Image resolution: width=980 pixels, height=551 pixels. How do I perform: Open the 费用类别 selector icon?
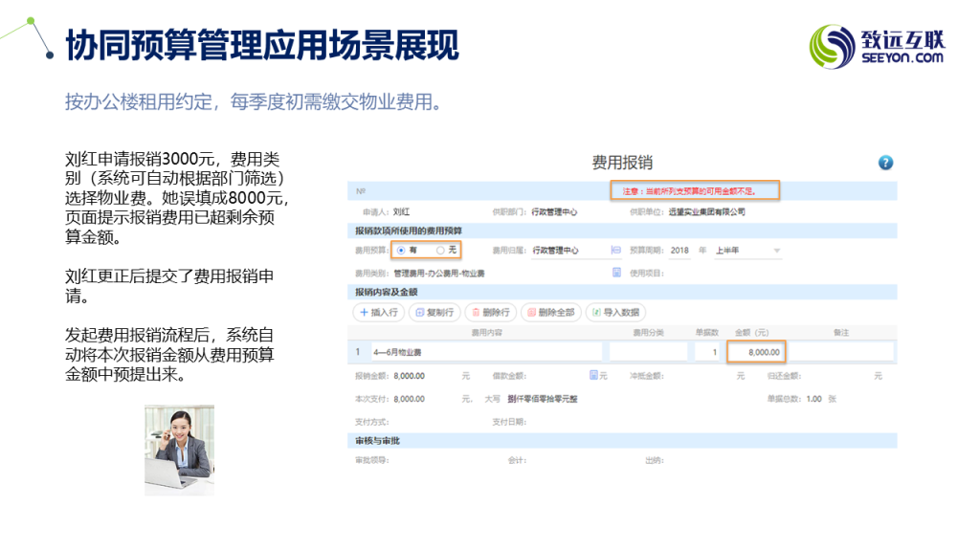[616, 273]
